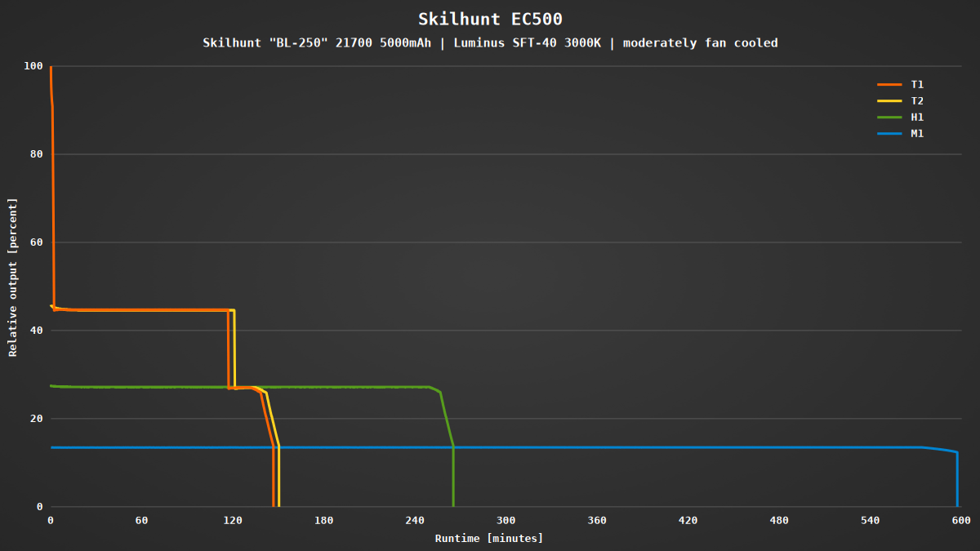Click the subtitle mentioning Luminus SFT-40 3000K
This screenshot has width=980, height=551.
pos(490,43)
